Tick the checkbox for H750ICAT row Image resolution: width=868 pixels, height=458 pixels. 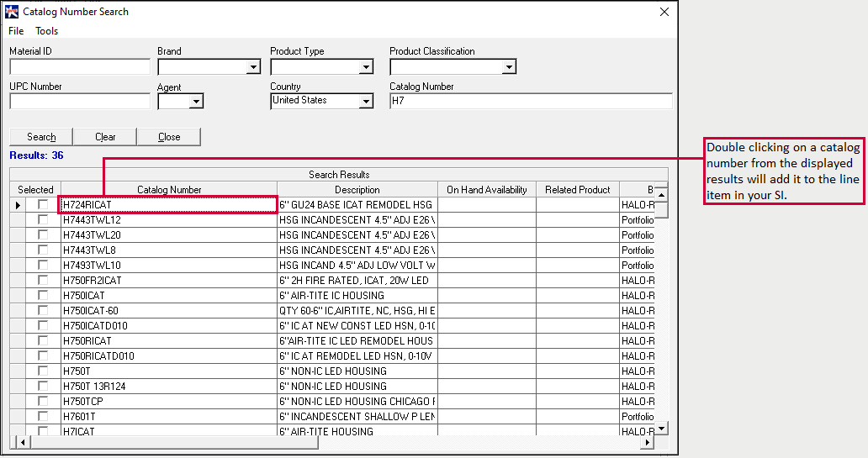pyautogui.click(x=43, y=295)
